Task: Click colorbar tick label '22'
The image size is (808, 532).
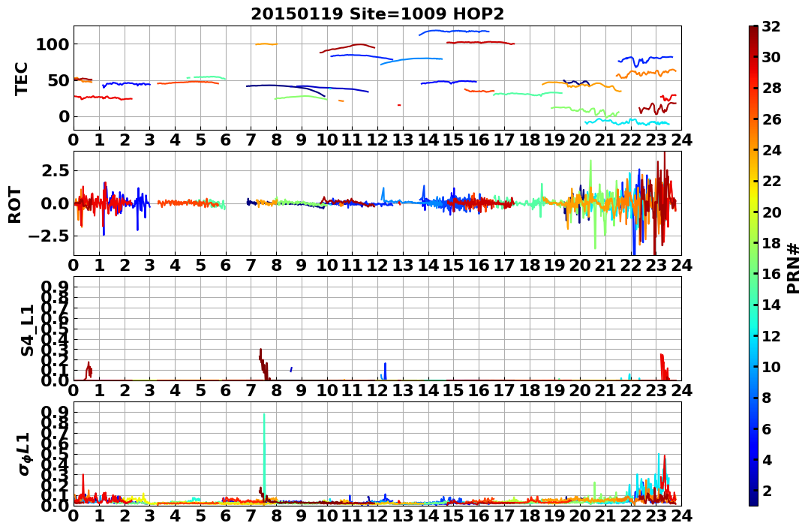Action: (771, 181)
